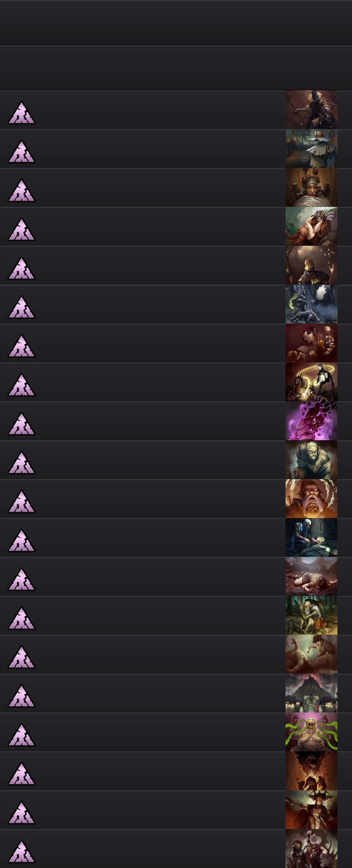Open the weeping woman with spiked crown thumbnail
The image size is (352, 868).
[312, 227]
